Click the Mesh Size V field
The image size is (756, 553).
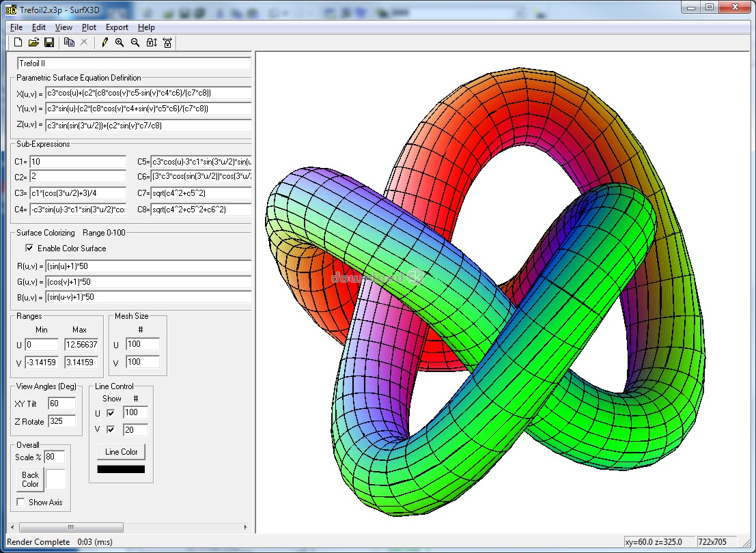coord(143,362)
